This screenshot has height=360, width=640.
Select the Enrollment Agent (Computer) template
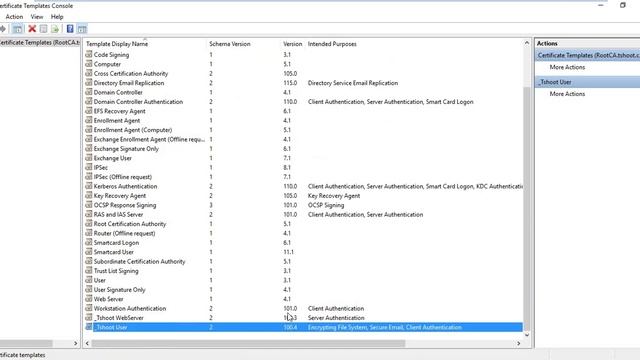pos(133,130)
